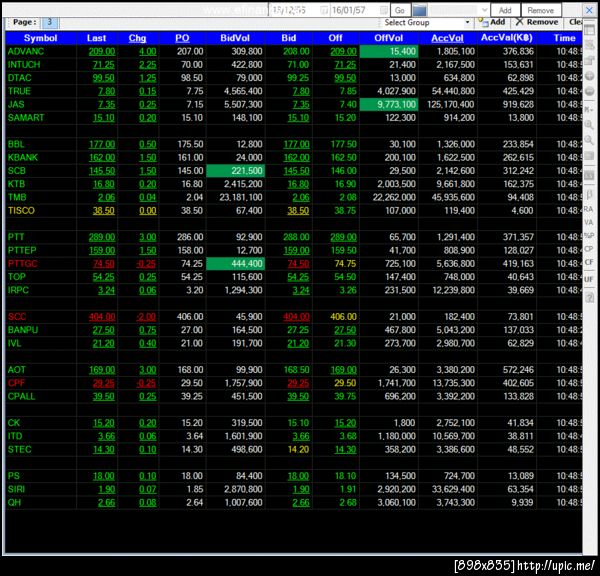Image resolution: width=600 pixels, height=576 pixels.
Task: Click the lower magnifier zoom-out icon in sidebar
Action: (589, 140)
